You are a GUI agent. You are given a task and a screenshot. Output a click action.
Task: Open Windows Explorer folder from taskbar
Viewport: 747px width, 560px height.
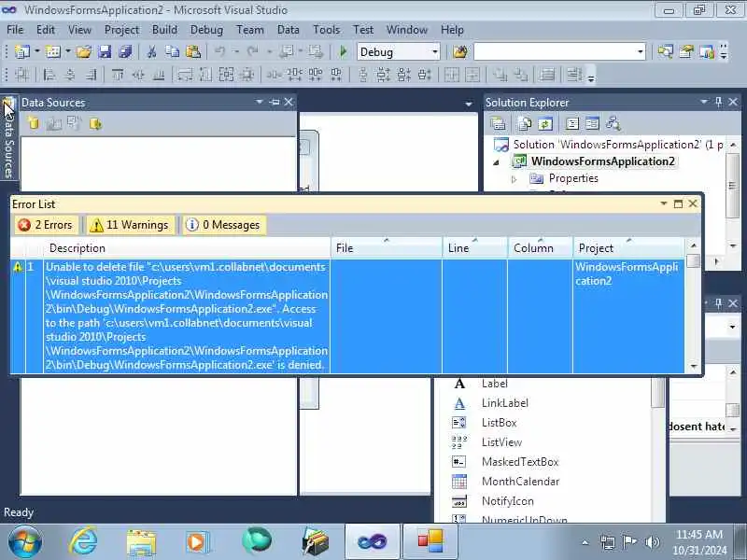tap(141, 542)
